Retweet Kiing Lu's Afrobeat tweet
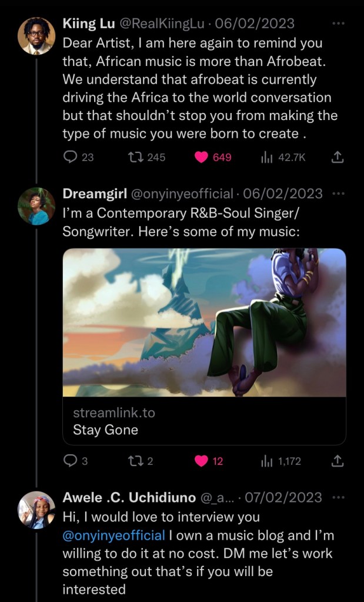This screenshot has height=602, width=364. (136, 157)
